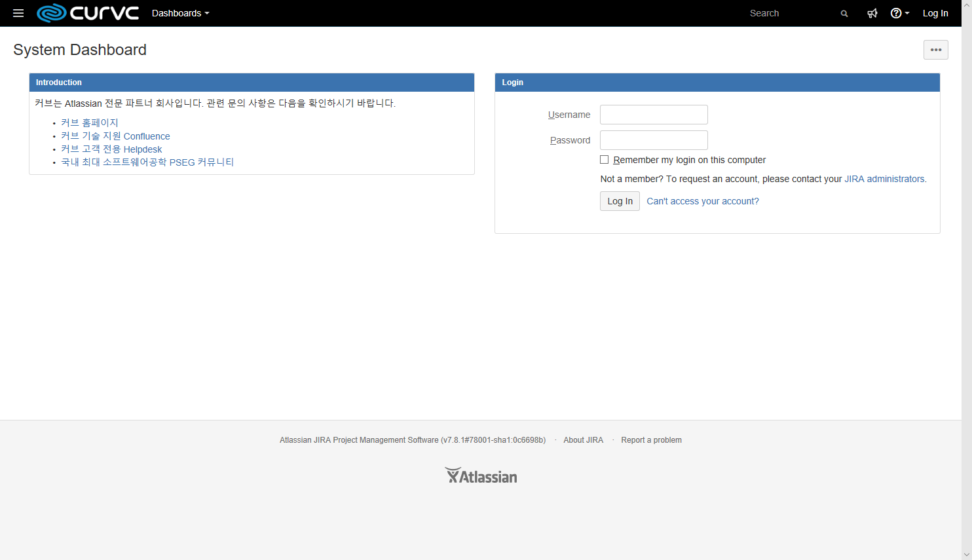Click the Atlassian footer logo
This screenshot has height=560, width=972.
click(481, 476)
